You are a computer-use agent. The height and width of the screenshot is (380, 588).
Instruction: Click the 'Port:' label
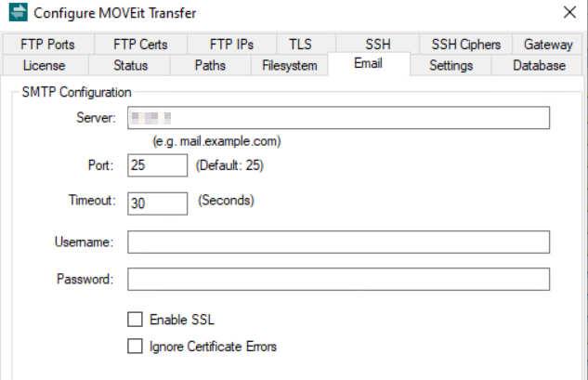(100, 165)
